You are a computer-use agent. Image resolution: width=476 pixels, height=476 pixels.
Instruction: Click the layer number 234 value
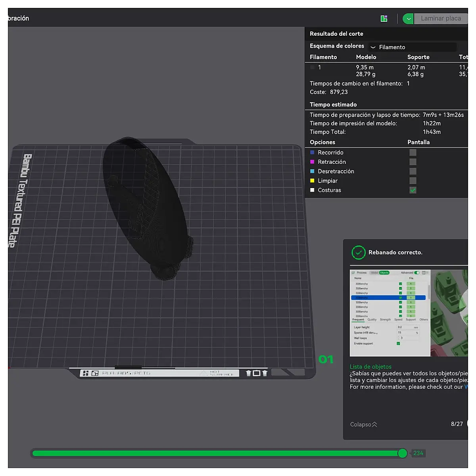pyautogui.click(x=418, y=453)
